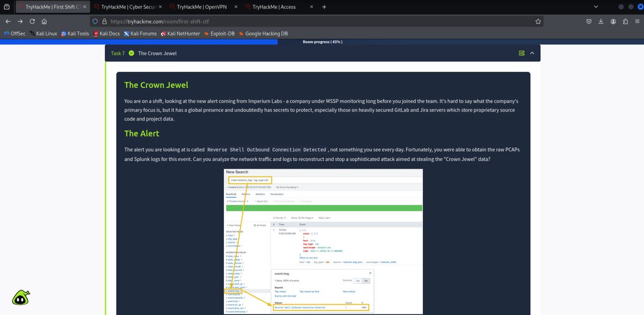This screenshot has height=315, width=644.
Task: Open the Kali Linux bookmark
Action: (x=43, y=34)
